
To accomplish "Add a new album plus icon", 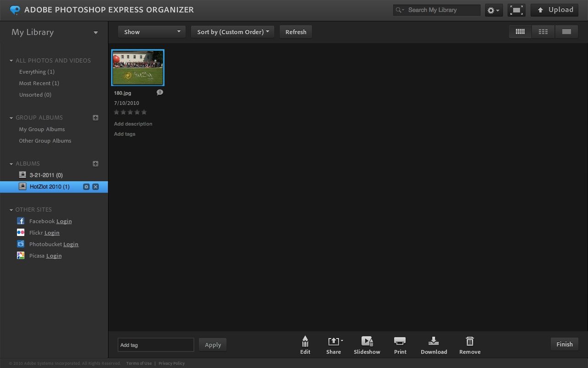I will (x=96, y=164).
